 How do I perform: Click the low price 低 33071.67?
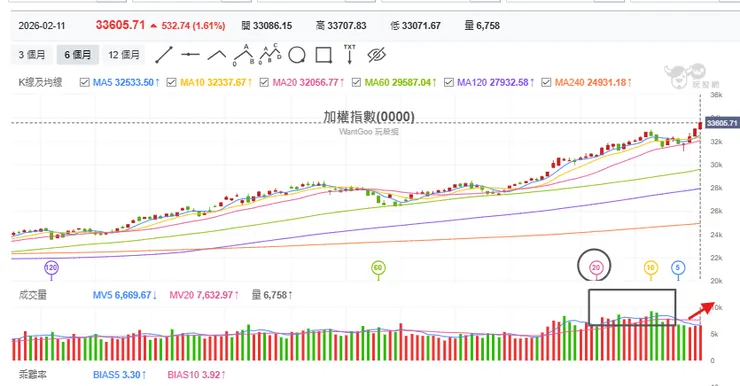(x=415, y=26)
